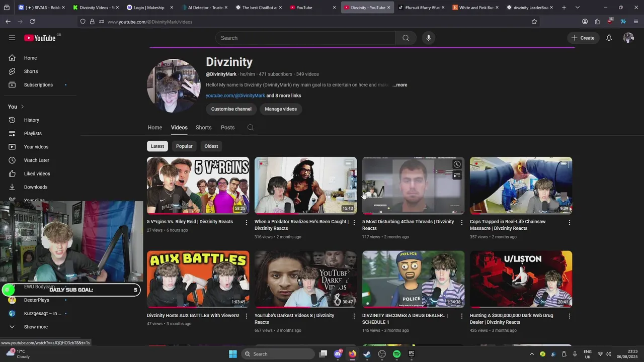Click the browser address bar URL
The image size is (644, 362).
150,22
